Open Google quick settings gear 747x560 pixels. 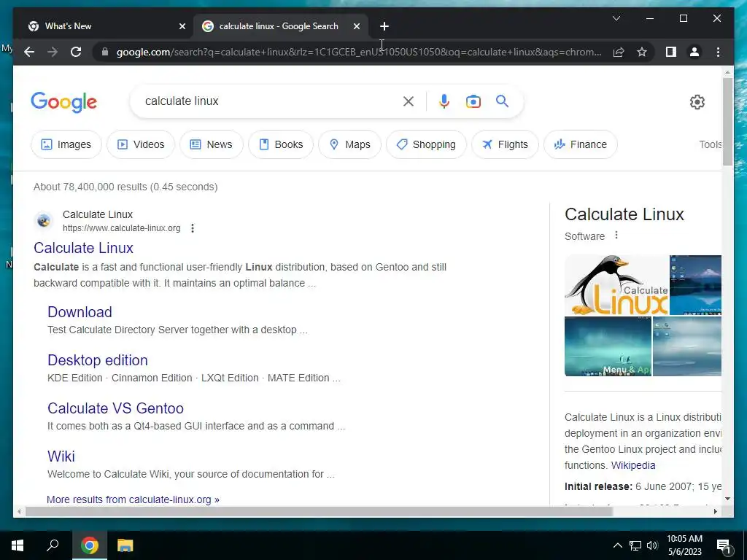697,102
